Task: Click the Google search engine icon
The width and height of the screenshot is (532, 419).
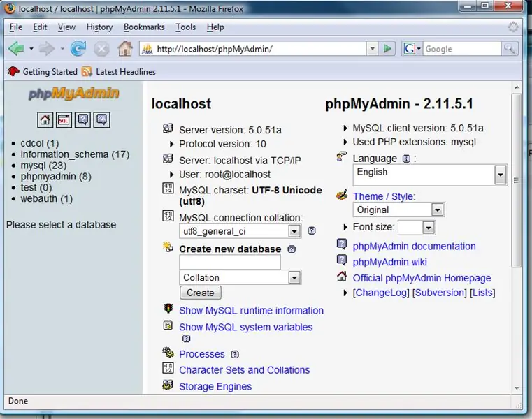Action: [409, 49]
